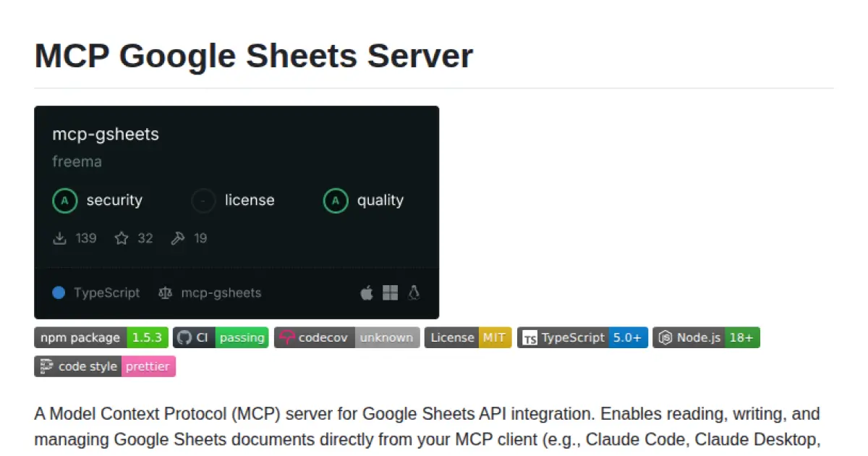The height and width of the screenshot is (456, 868).
Task: Click the TS logo on the TypeScript badge
Action: [x=529, y=337]
